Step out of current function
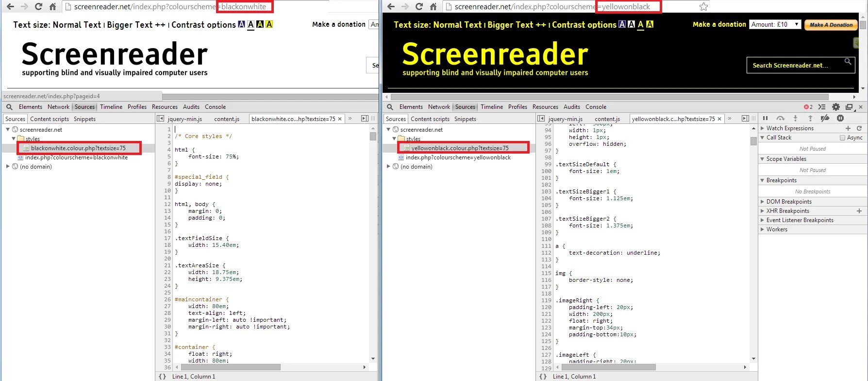This screenshot has height=381, width=868. click(810, 118)
